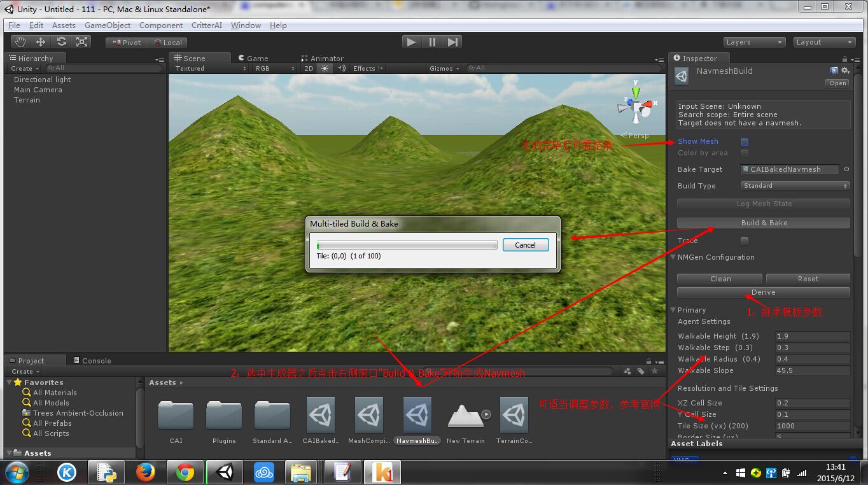Screen dimensions: 868x485
Task: Enable the Show Mesh checkbox
Action: tap(745, 142)
